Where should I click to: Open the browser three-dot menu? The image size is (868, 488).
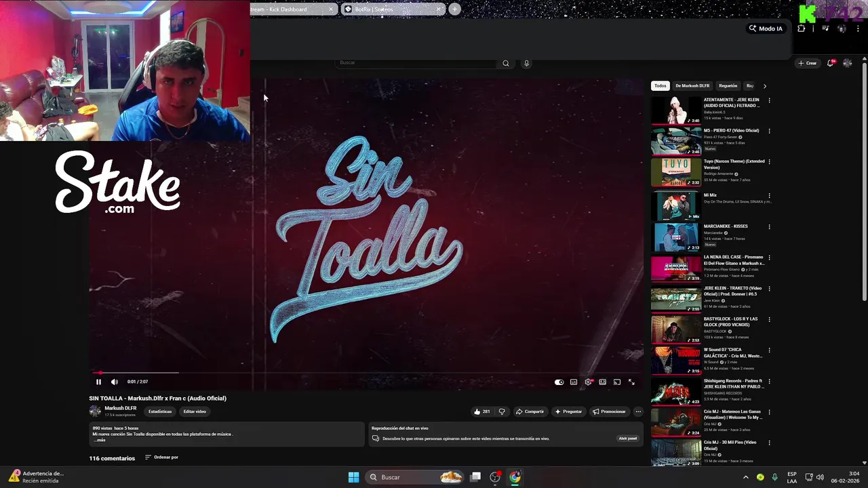point(858,28)
